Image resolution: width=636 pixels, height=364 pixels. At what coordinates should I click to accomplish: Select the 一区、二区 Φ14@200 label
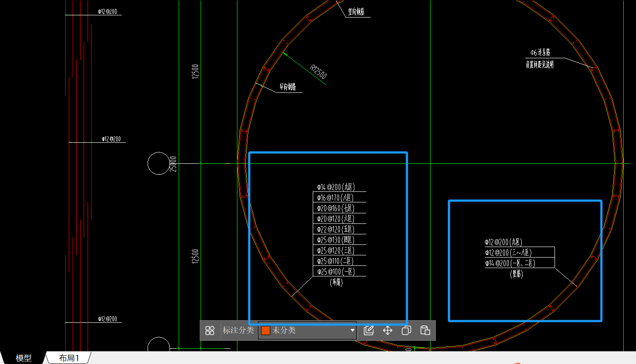click(510, 263)
